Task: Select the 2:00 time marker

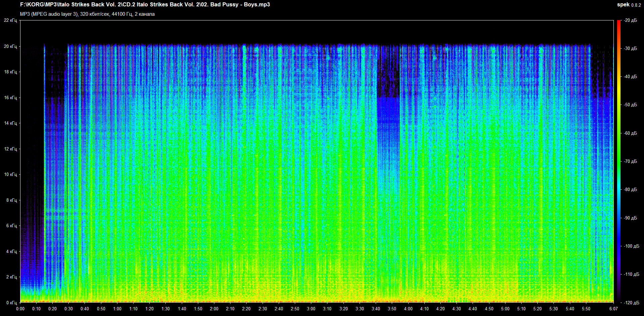Action: click(214, 309)
